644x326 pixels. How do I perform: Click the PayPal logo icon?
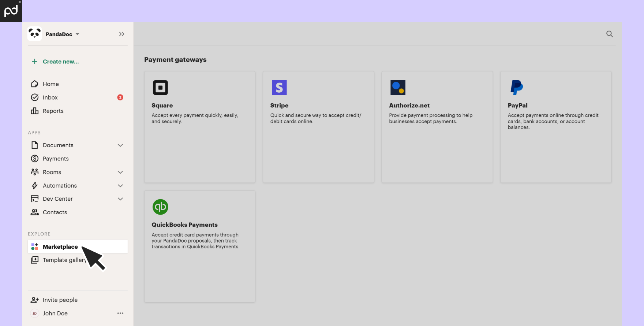[517, 88]
